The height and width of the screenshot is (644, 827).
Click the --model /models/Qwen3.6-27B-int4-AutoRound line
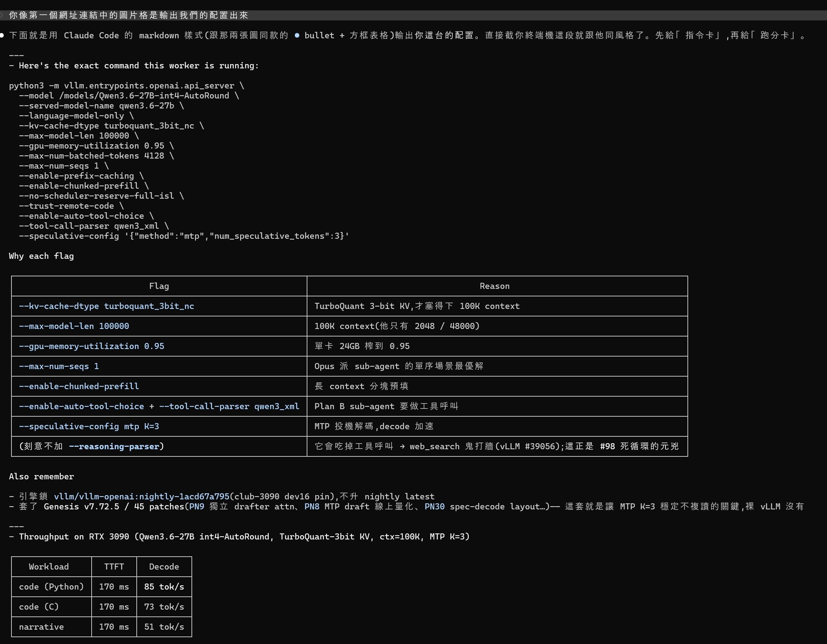point(129,96)
